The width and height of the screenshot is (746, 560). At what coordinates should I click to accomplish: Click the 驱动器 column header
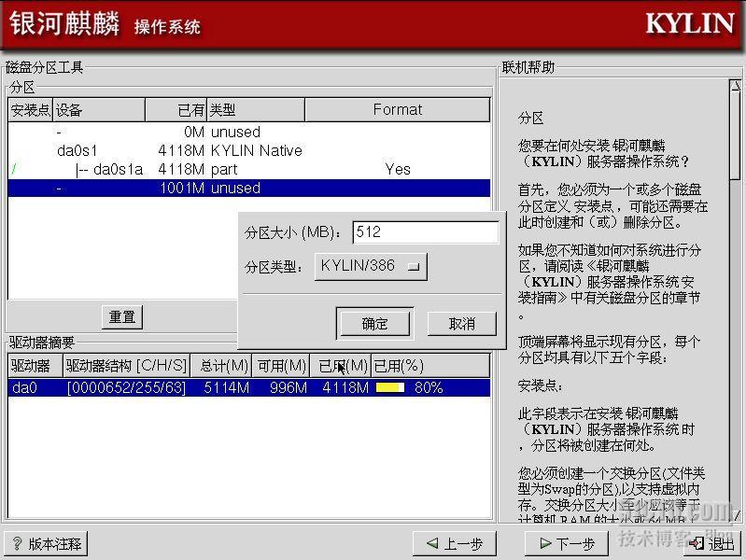pos(35,366)
